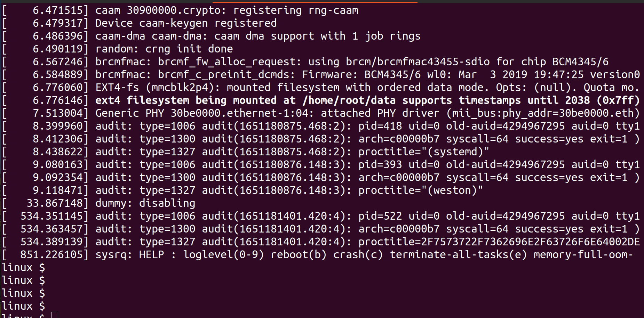Click the proctitle="(weston)" text
The image size is (644, 318).
pyautogui.click(x=420, y=190)
